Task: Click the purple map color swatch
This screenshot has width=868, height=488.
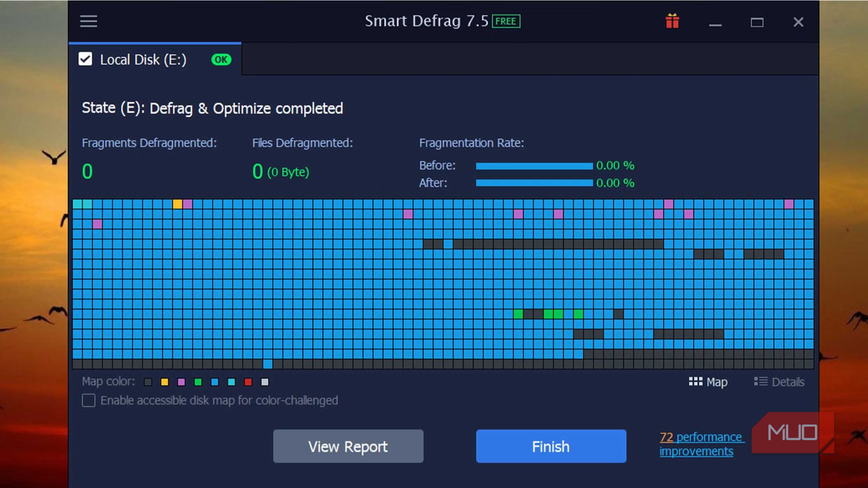Action: tap(181, 382)
